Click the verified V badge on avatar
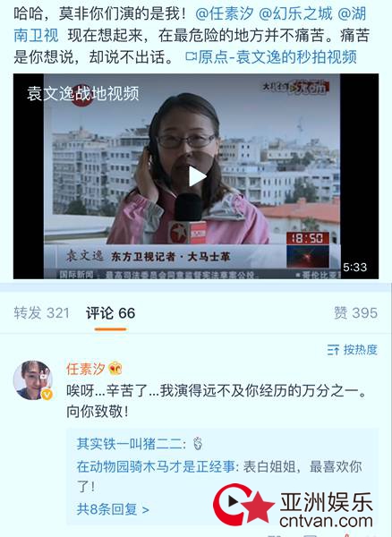The image size is (392, 537). click(47, 395)
